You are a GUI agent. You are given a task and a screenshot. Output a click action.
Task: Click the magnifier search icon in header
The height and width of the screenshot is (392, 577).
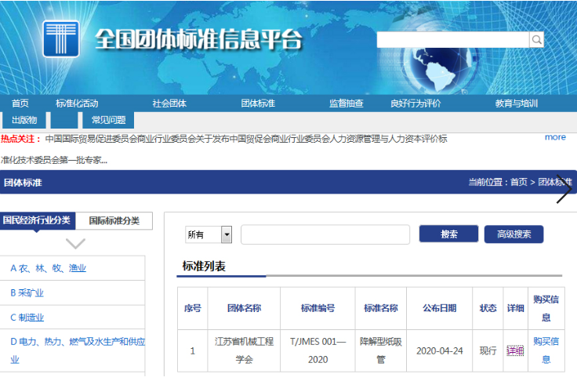point(536,39)
